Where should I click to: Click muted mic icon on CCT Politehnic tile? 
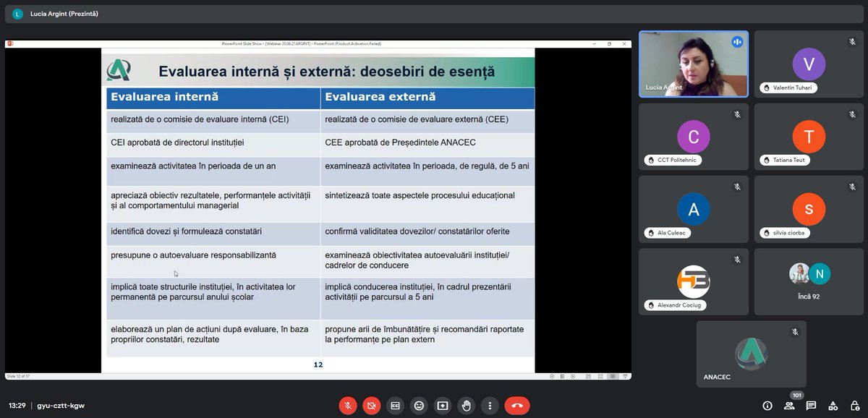[737, 114]
